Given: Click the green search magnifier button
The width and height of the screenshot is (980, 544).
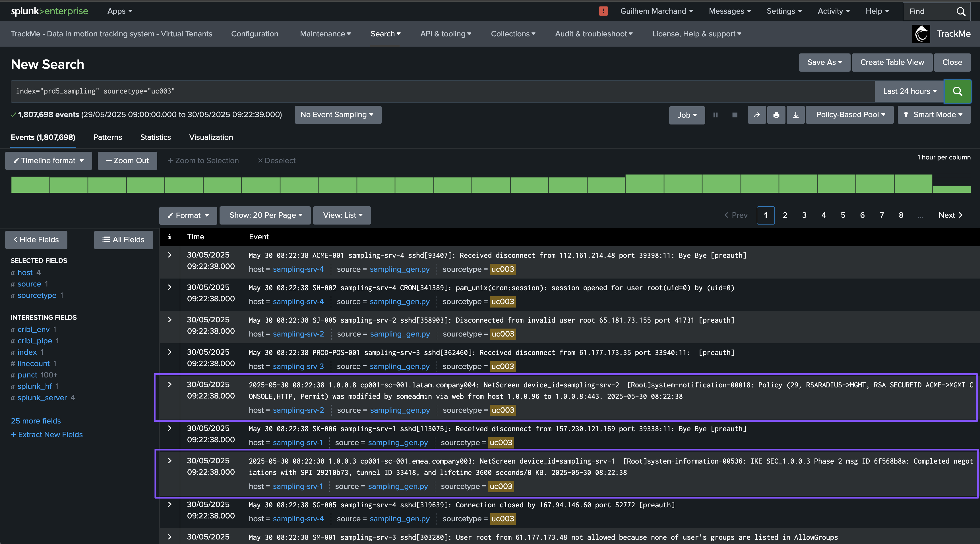Looking at the screenshot, I should pos(957,91).
